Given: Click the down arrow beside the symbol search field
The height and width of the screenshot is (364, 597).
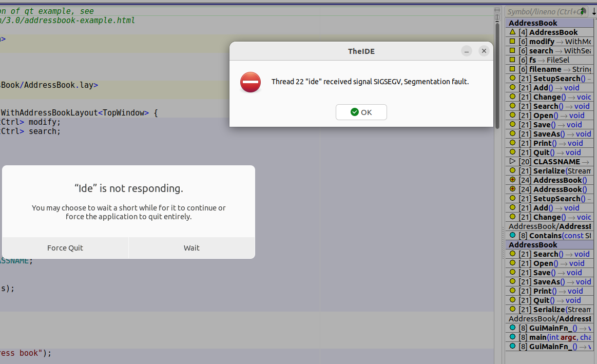Looking at the screenshot, I should pyautogui.click(x=593, y=11).
